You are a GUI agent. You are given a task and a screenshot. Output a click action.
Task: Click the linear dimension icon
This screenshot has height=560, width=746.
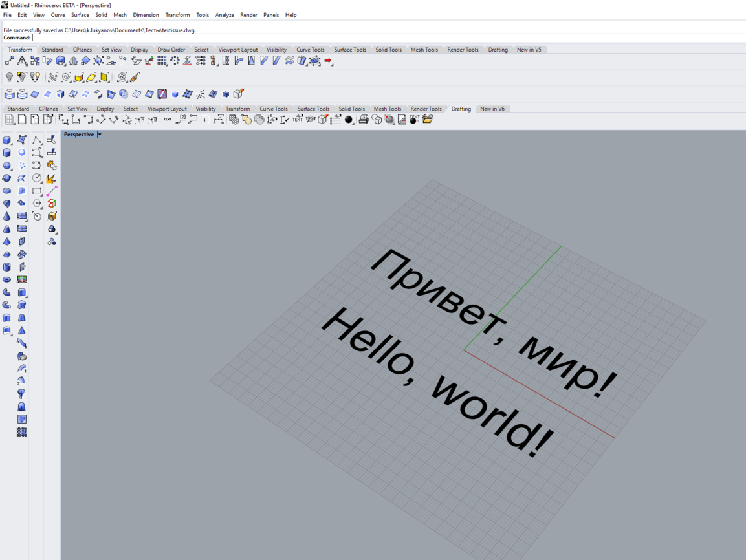tap(63, 120)
